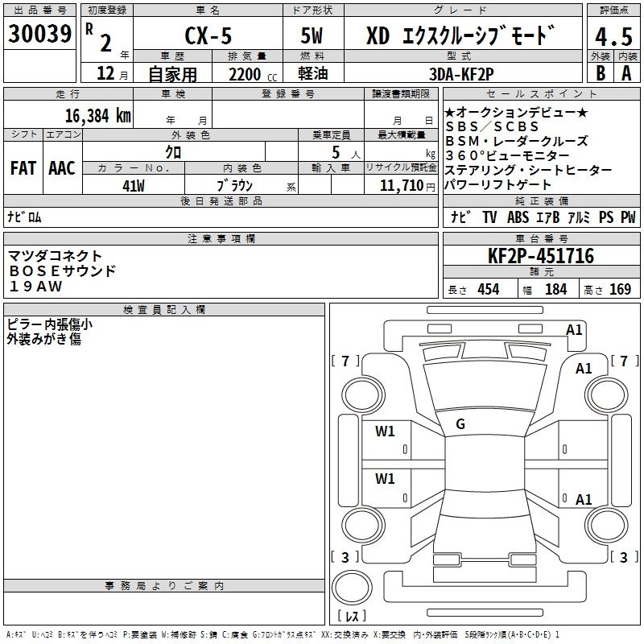644x644 pixels.
Task: Click the ナビロム later-shipped parts entry
Action: 24,217
